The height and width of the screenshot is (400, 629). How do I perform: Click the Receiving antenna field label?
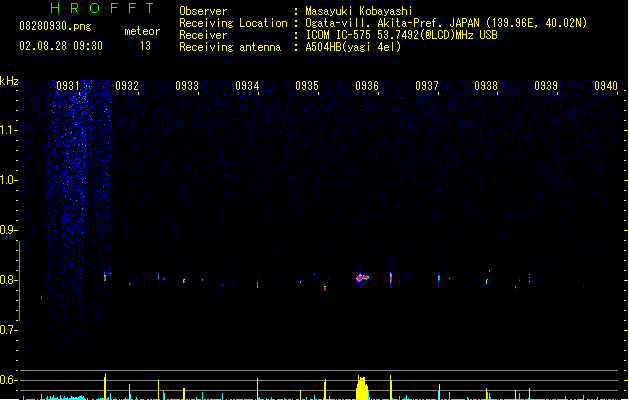coord(230,47)
